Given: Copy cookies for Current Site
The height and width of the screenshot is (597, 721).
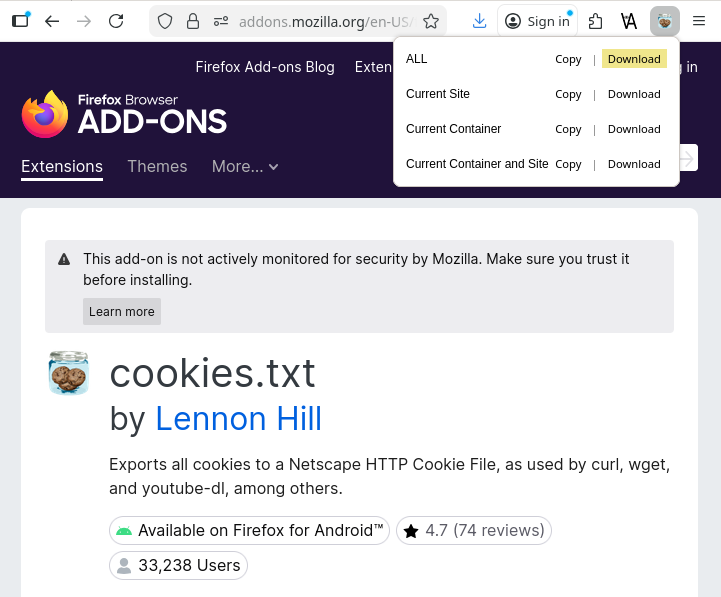Looking at the screenshot, I should (568, 94).
